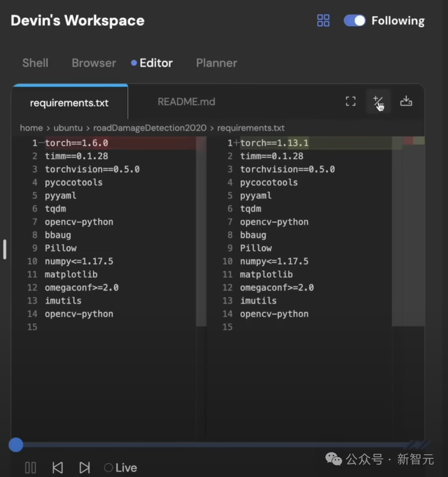Jump to the previous playback step
448x477 pixels.
click(x=58, y=467)
